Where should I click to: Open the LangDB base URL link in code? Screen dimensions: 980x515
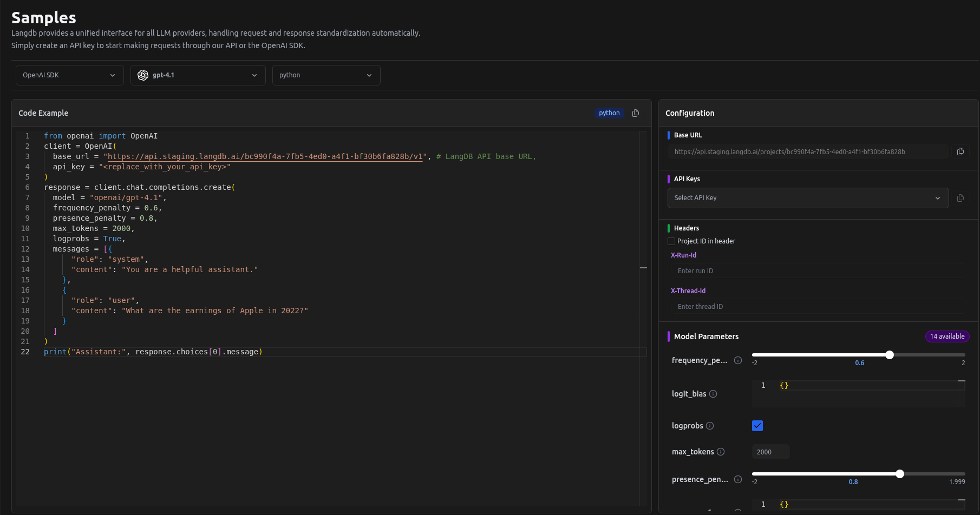pos(265,156)
